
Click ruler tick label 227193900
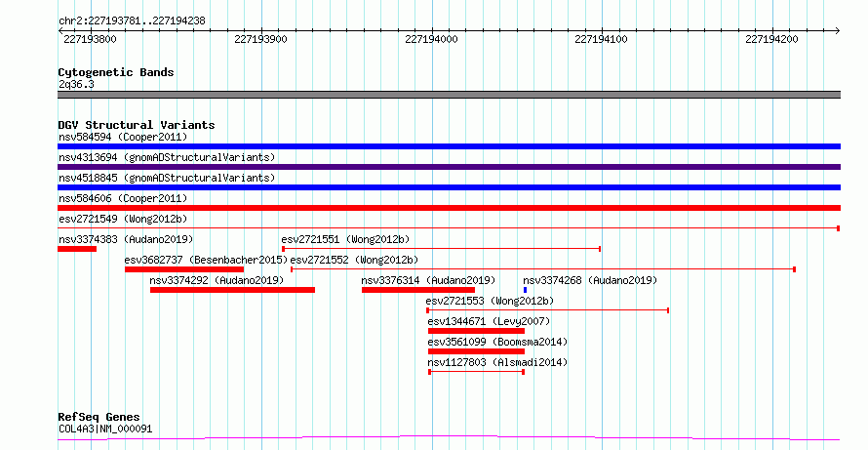click(x=260, y=39)
